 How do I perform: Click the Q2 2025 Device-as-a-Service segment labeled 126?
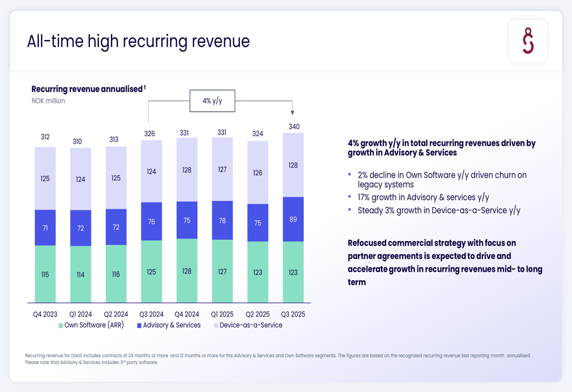click(257, 172)
